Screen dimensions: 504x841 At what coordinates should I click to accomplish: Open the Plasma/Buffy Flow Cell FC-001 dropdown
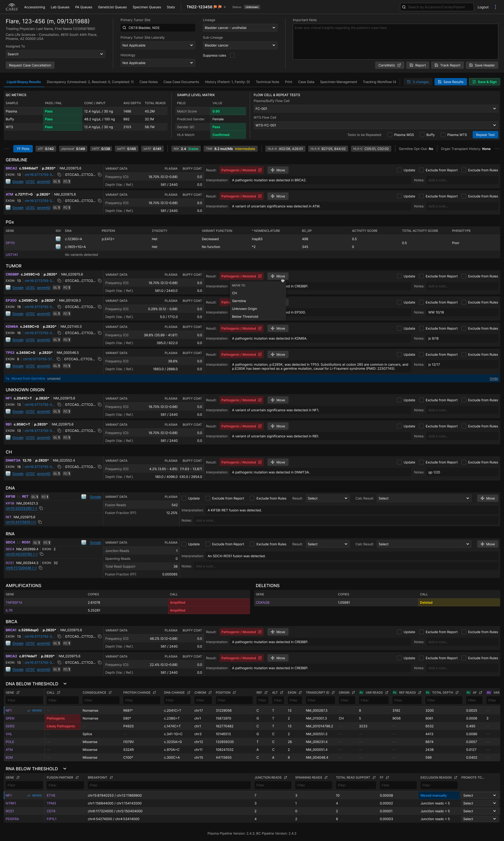[x=376, y=109]
